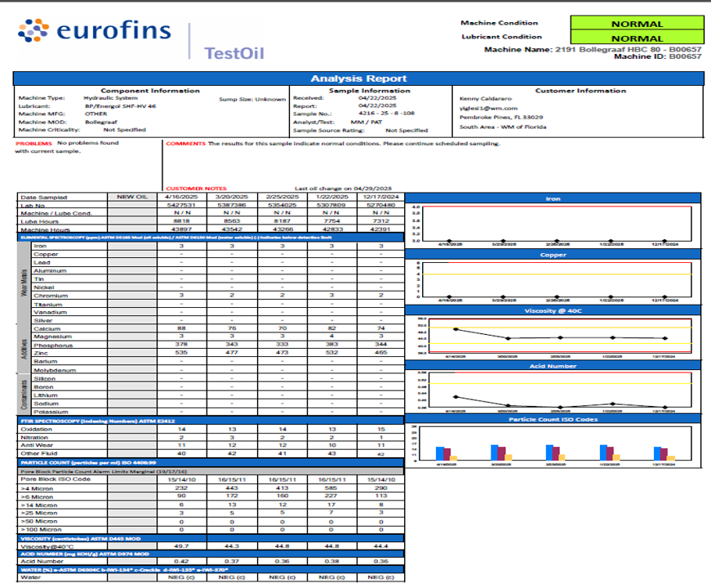The height and width of the screenshot is (588, 711).
Task: Select the sample number 4216 - 25 - 8 -108
Action: pyautogui.click(x=386, y=114)
